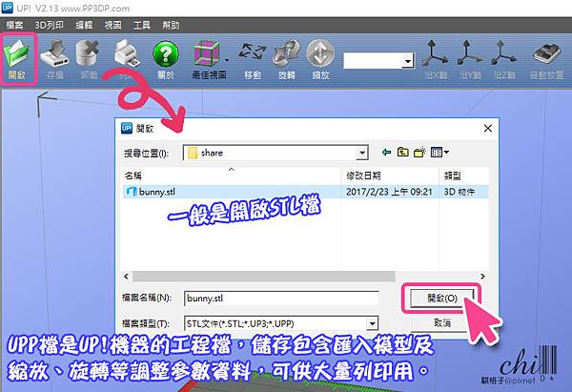The width and height of the screenshot is (572, 392).
Task: Click the Cancel (取消) button
Action: (x=442, y=323)
